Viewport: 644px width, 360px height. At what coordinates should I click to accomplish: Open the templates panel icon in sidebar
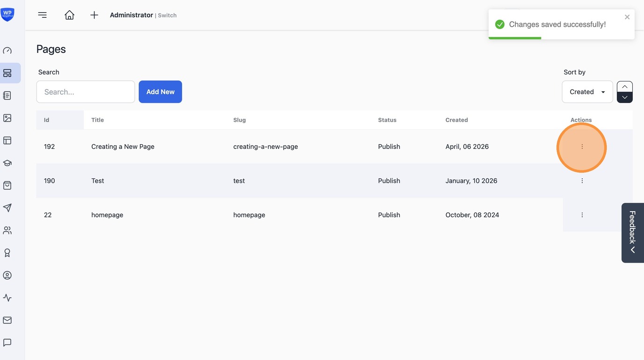tap(7, 140)
